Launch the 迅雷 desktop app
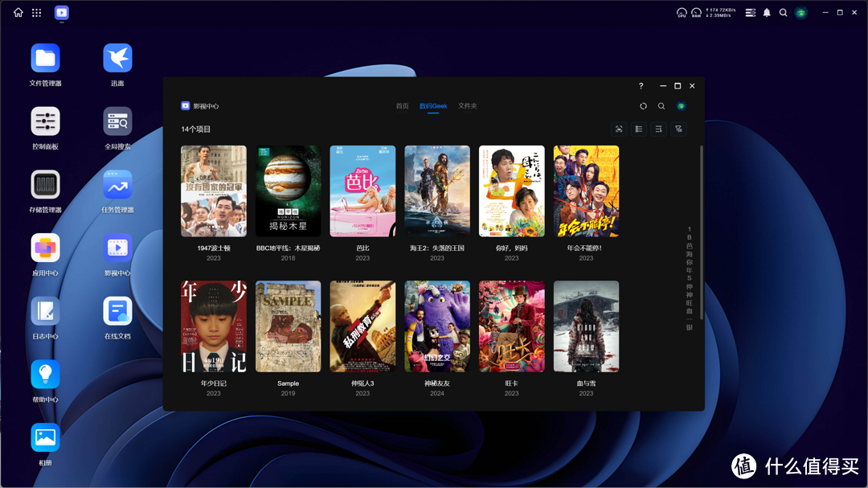Image resolution: width=868 pixels, height=488 pixels. click(x=117, y=58)
